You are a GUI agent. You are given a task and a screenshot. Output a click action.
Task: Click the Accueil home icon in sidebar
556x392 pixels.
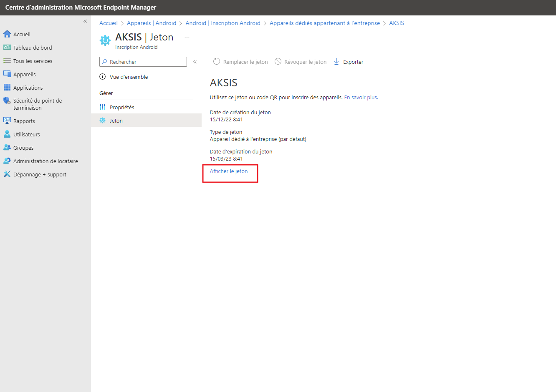coord(7,34)
